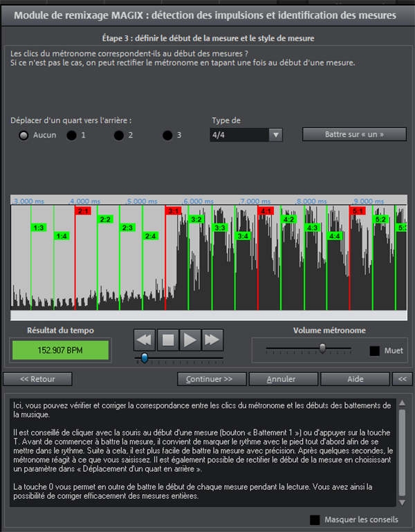The height and width of the screenshot is (532, 415).
Task: Click the playback position slider handle
Action: pyautogui.click(x=145, y=358)
